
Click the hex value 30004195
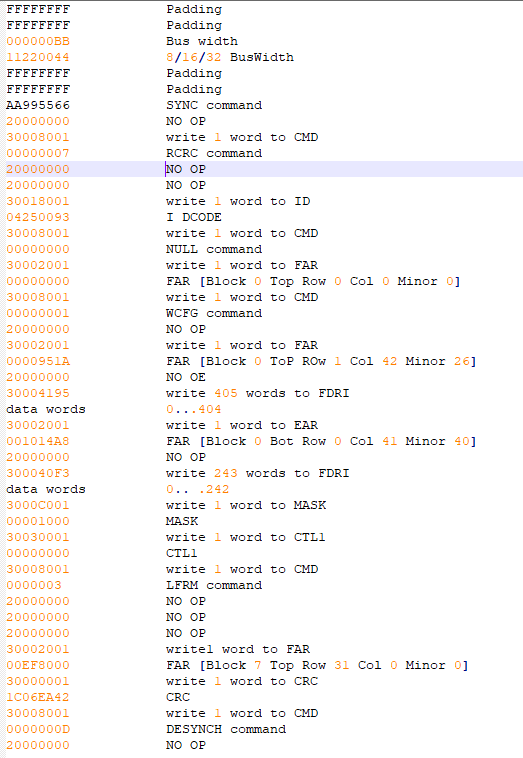click(38, 393)
